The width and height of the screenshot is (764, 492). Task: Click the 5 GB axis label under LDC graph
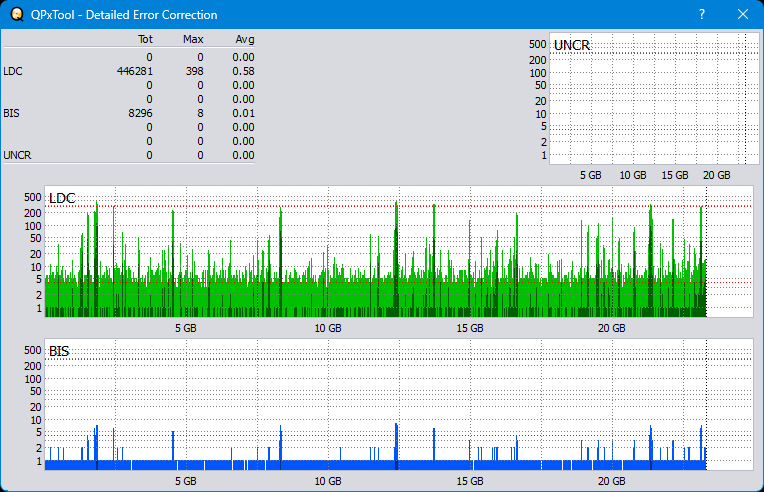(x=186, y=328)
